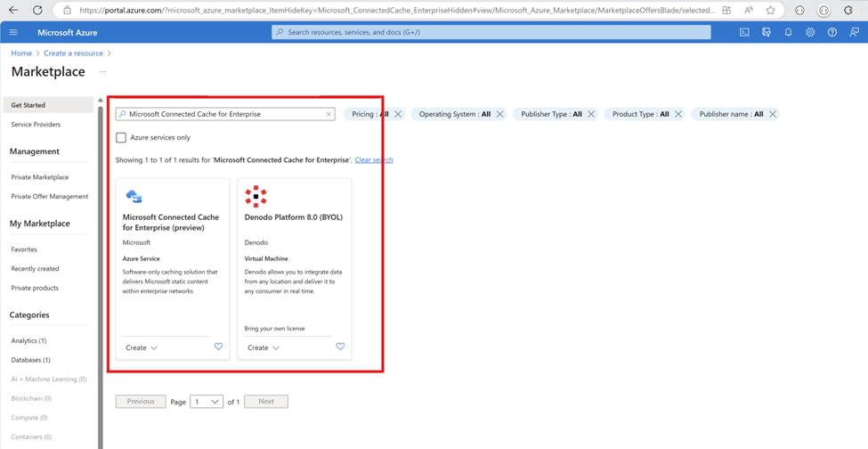Click the Azure global search field

[x=491, y=32]
